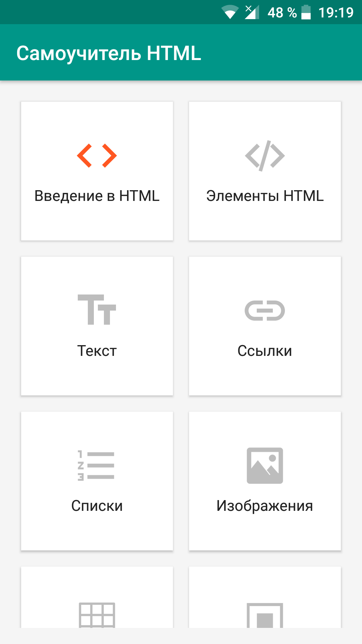Tap the Wi-Fi status icon
362x644 pixels.
pyautogui.click(x=230, y=12)
